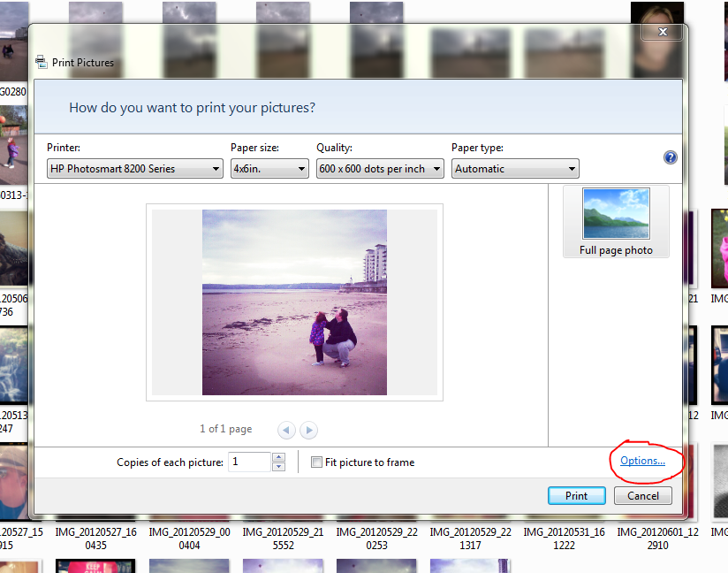The image size is (728, 573).
Task: Open the Quality dropdown showing 600 x 600 dpi
Action: 380,169
